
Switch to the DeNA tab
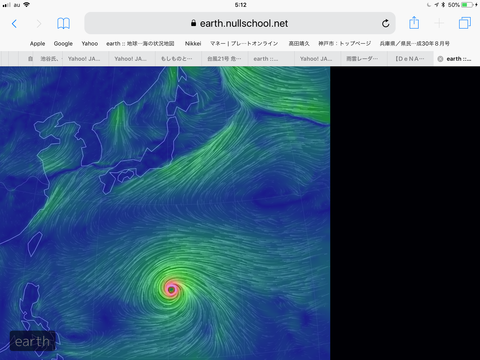click(410, 59)
